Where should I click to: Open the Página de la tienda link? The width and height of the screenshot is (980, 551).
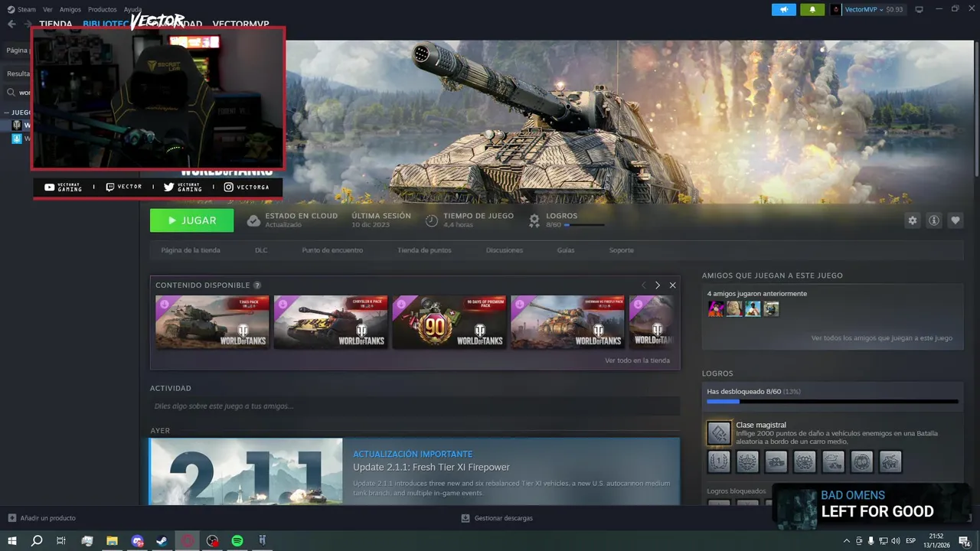[x=191, y=250]
